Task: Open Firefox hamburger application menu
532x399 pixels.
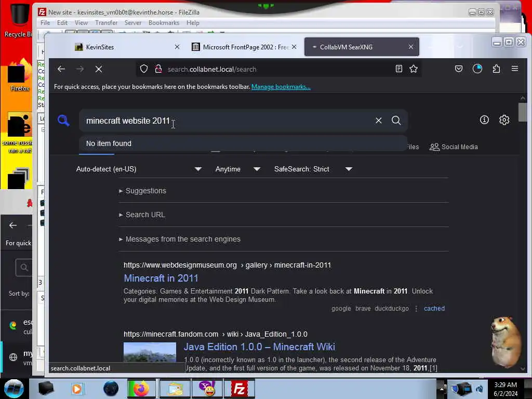Action: pos(515,69)
